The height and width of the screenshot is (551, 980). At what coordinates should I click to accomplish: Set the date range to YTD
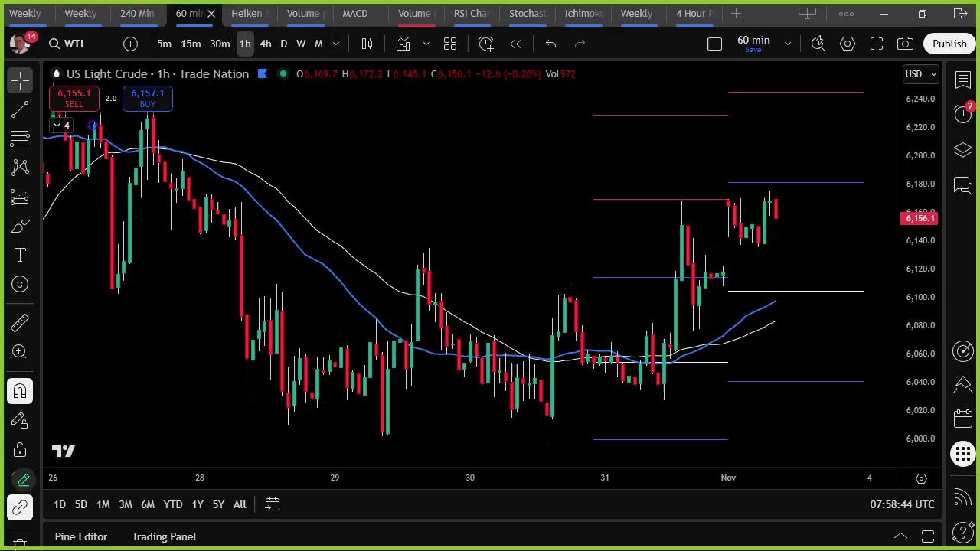coord(173,504)
